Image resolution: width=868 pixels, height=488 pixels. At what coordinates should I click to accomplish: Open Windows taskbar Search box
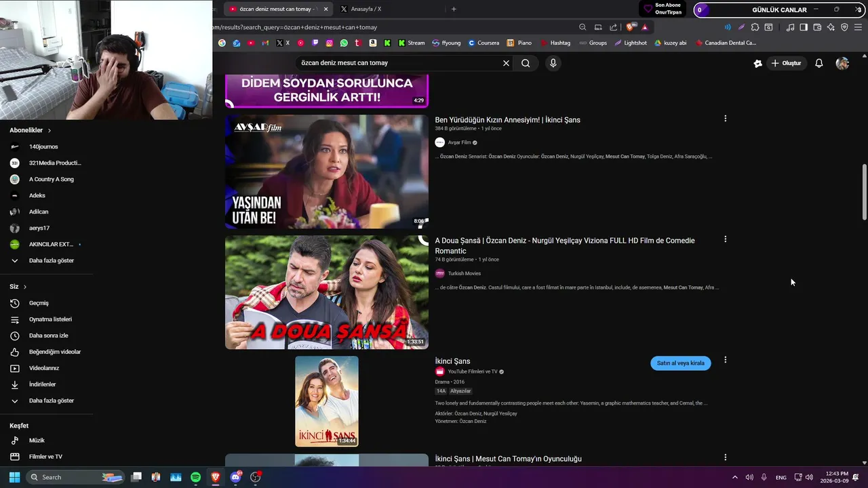pos(75,477)
